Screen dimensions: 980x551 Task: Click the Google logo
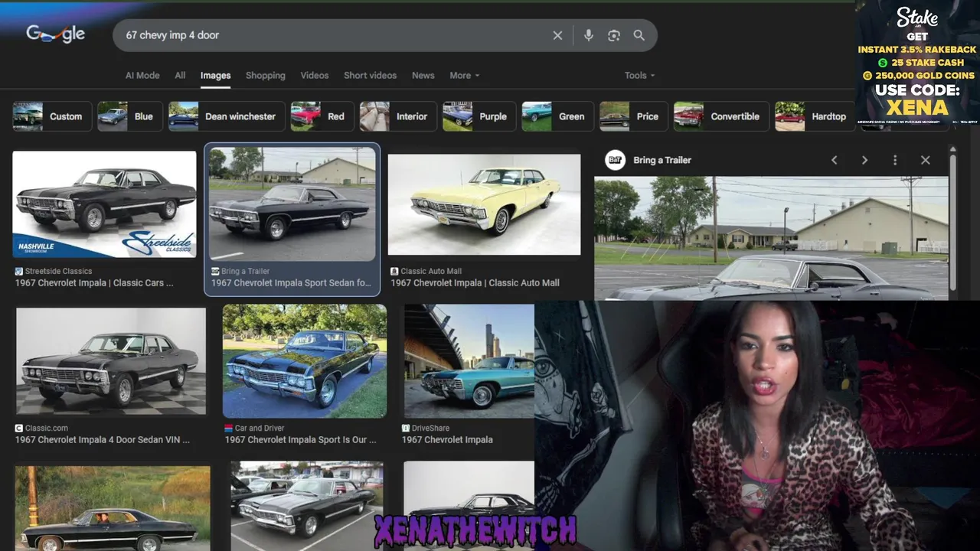click(55, 34)
